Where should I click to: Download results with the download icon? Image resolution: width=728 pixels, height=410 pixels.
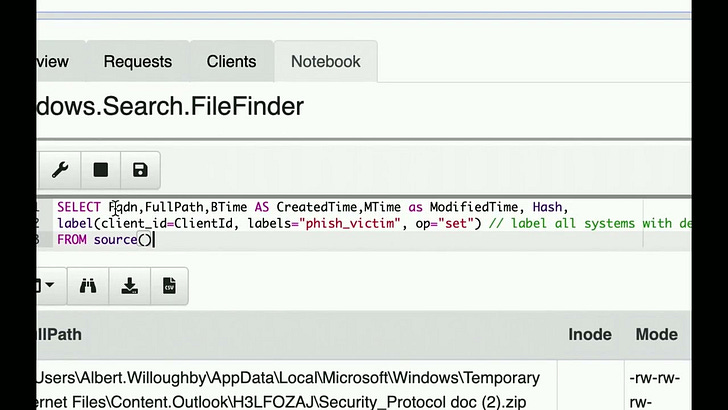click(130, 286)
